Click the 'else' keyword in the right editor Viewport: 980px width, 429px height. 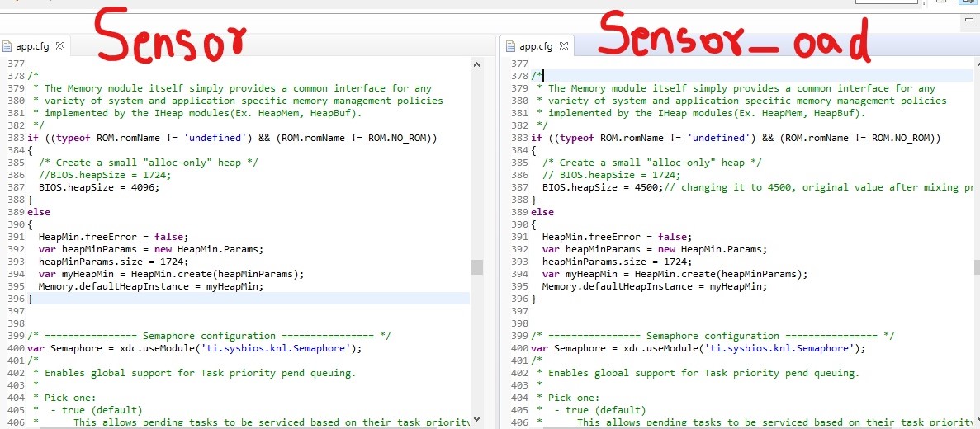coord(542,212)
